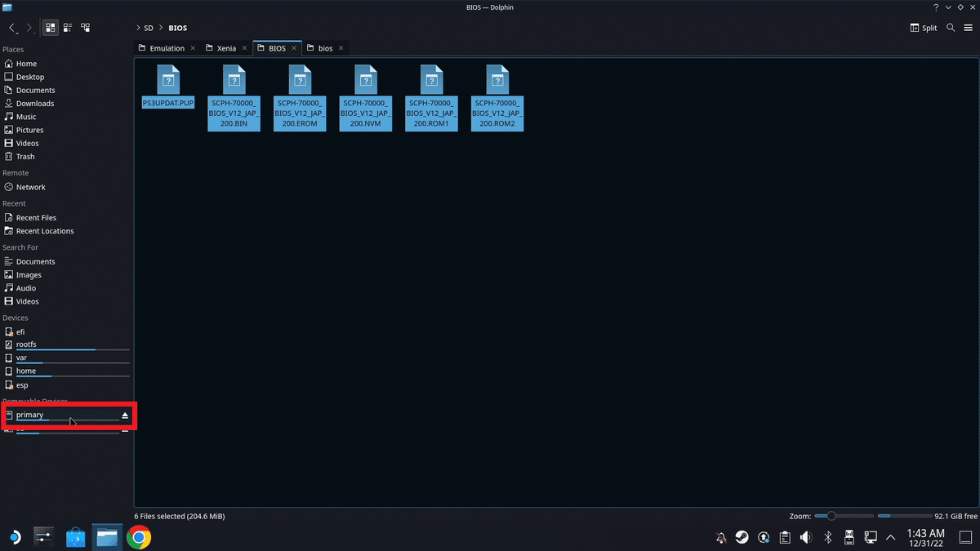Viewport: 980px width, 551px height.
Task: Open the volume speaker tray icon
Action: [x=806, y=537]
